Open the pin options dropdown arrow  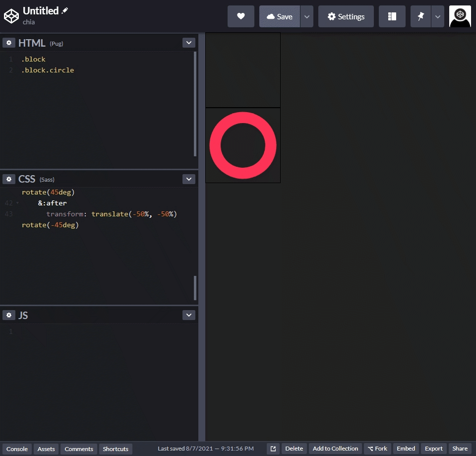[x=438, y=16]
